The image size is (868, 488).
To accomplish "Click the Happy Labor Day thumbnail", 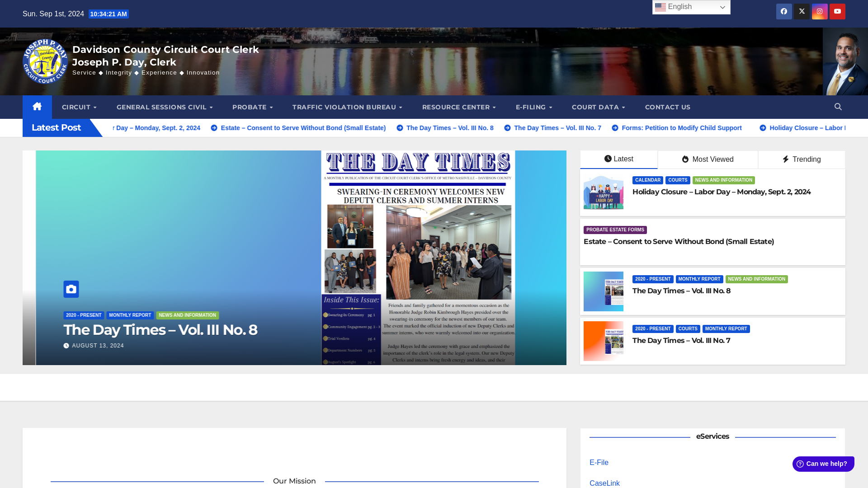I will [x=604, y=192].
